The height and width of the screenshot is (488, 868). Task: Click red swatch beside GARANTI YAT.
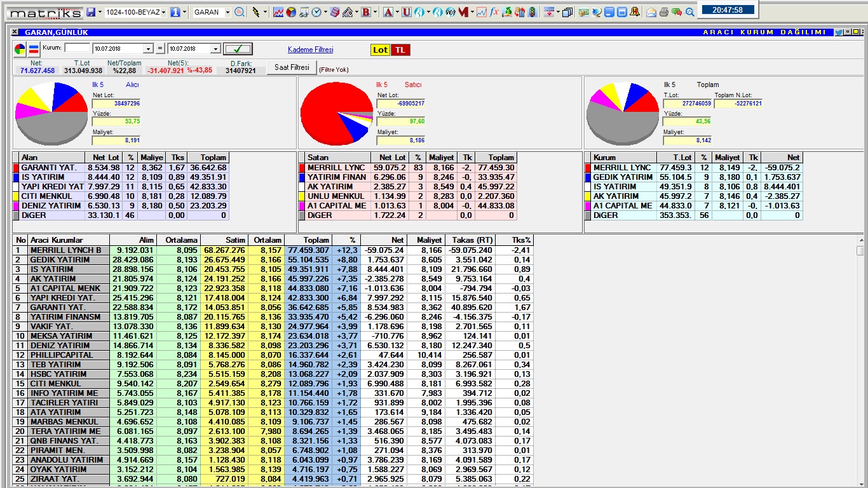(17, 168)
